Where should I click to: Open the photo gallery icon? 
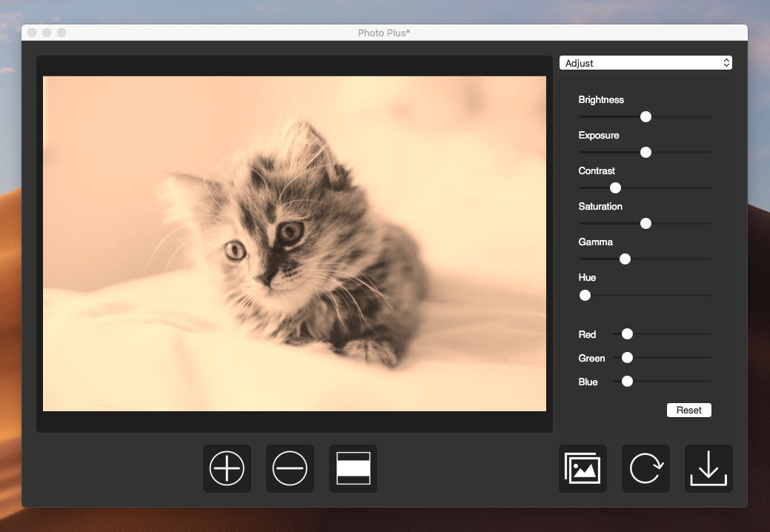(x=583, y=468)
